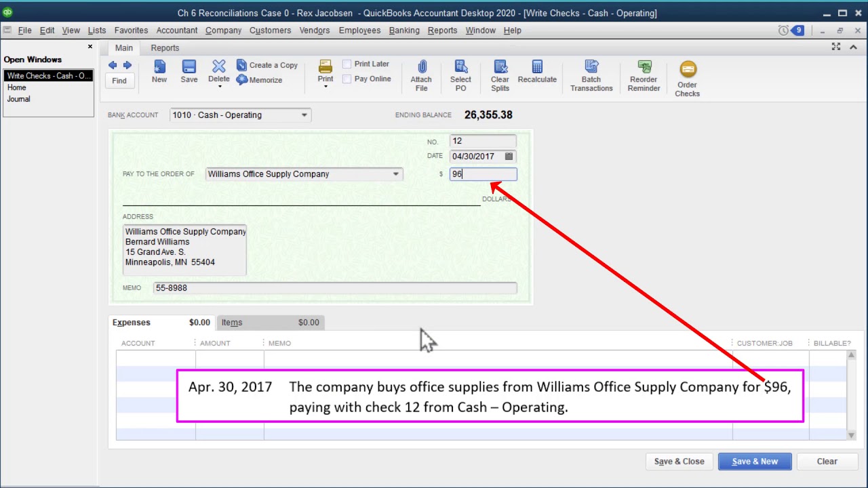The width and height of the screenshot is (868, 488).
Task: Click the Find button
Action: (119, 81)
